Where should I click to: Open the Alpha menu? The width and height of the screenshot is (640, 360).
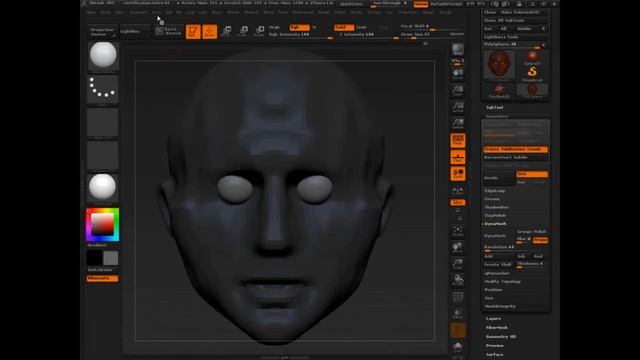coord(91,13)
